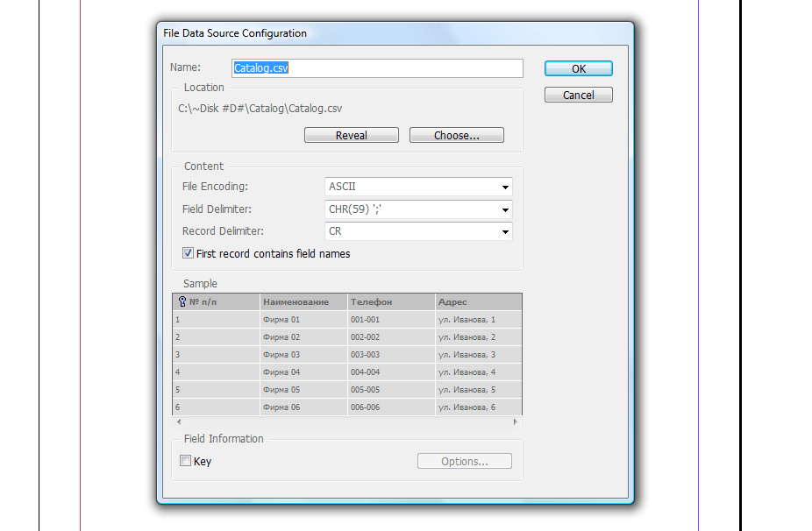Click address cell ул. Иванова, 6

(x=479, y=407)
